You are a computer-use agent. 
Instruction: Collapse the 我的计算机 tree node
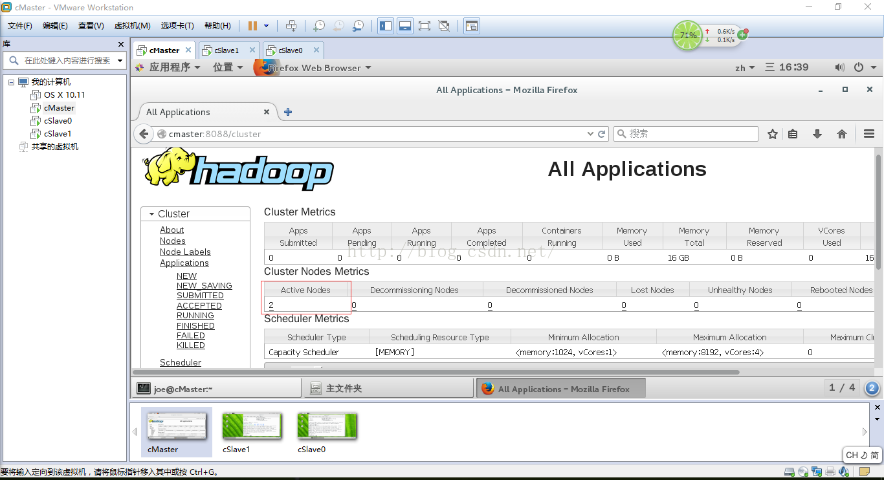click(x=11, y=82)
